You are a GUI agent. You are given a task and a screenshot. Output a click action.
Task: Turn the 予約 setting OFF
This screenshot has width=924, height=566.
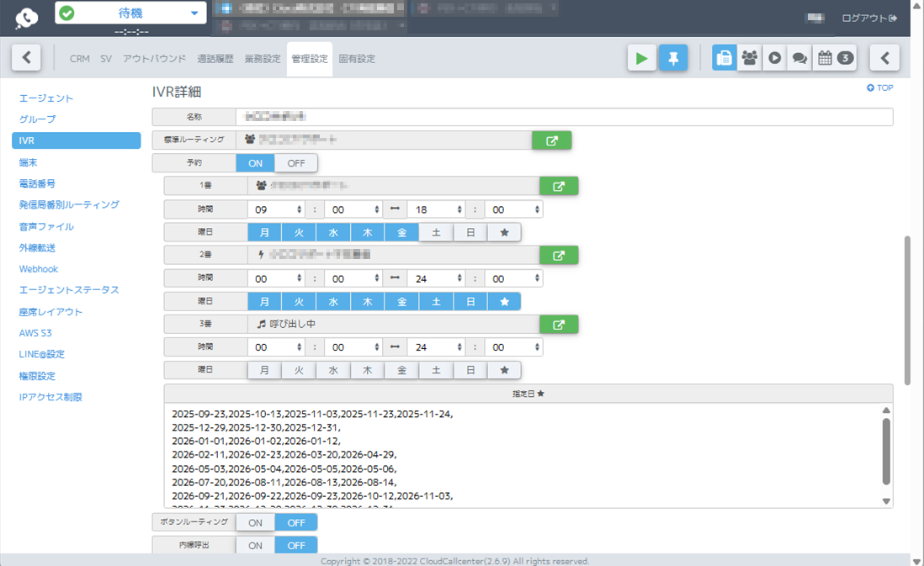[x=296, y=163]
